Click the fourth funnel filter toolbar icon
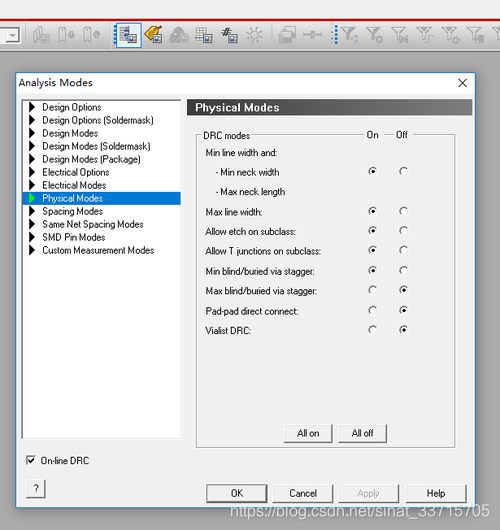The image size is (500, 530). [x=425, y=35]
